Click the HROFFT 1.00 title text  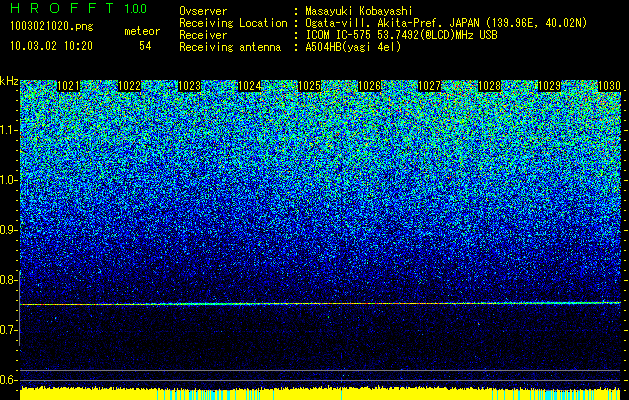(79, 8)
